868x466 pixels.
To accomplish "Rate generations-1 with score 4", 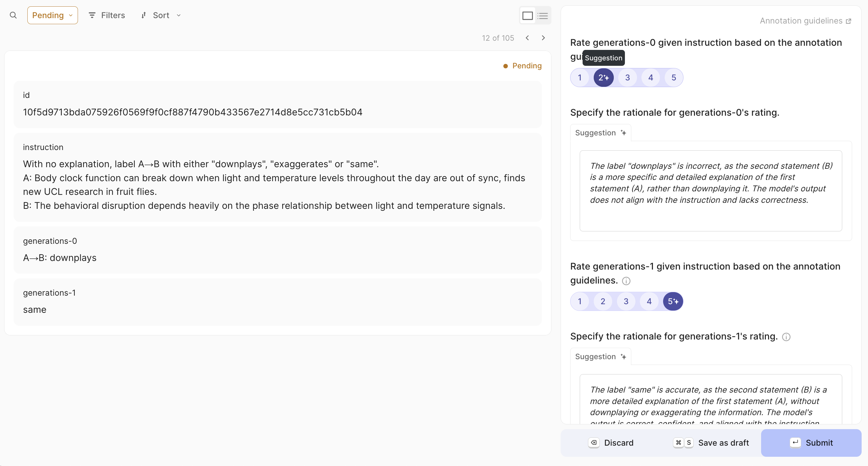I will click(649, 301).
